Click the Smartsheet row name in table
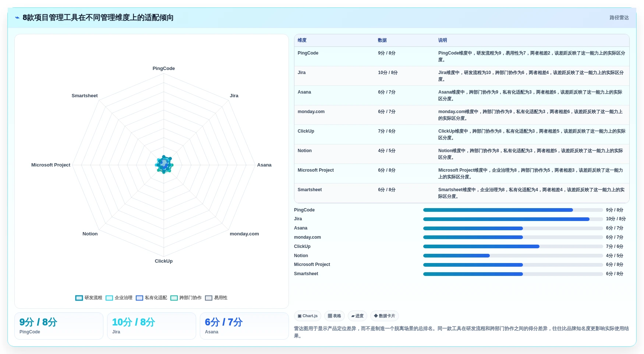644x354 pixels. pos(309,190)
